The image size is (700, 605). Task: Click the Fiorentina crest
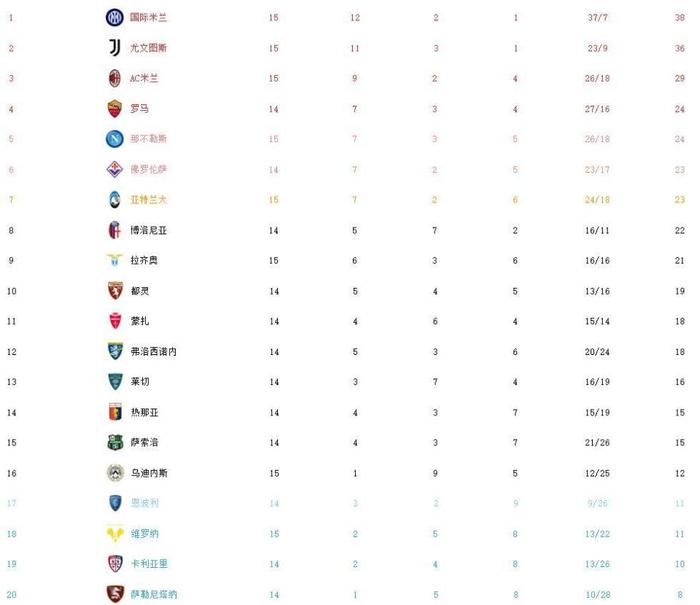point(115,169)
